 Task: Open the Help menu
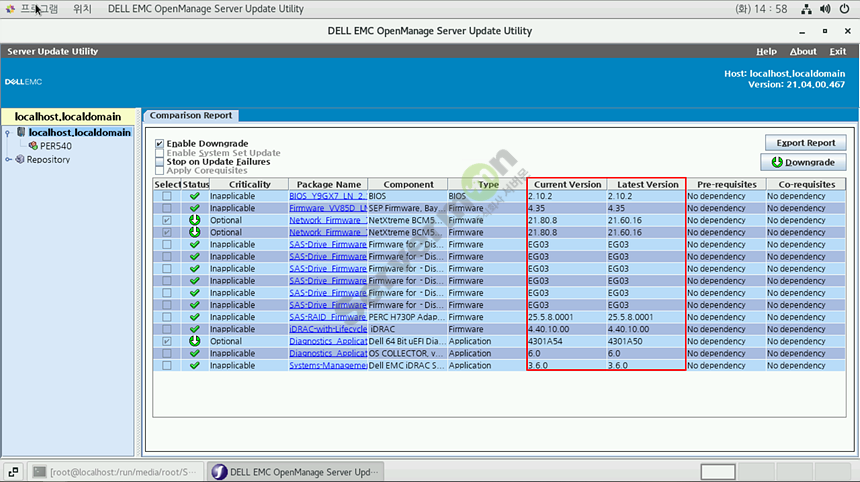click(766, 52)
